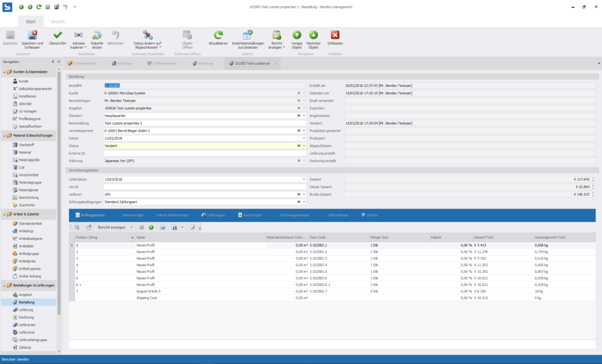The width and height of the screenshot is (602, 364).
Task: Click the Adresse kopieren icon
Action: tap(78, 35)
